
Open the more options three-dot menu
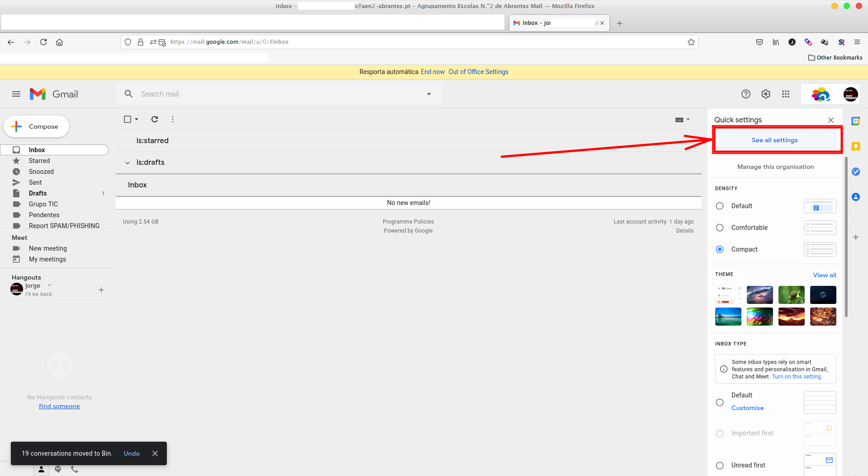point(173,119)
